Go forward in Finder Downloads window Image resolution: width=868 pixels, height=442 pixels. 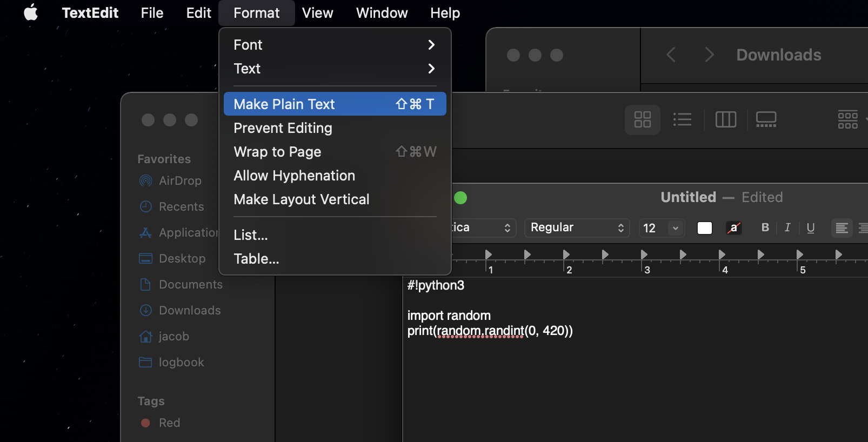710,55
